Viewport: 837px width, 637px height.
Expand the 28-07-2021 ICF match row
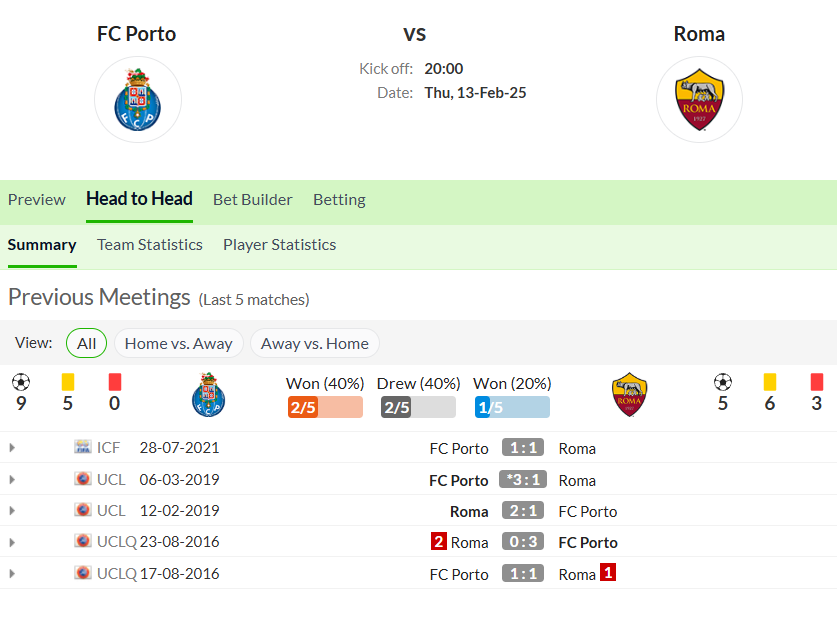[x=12, y=448]
